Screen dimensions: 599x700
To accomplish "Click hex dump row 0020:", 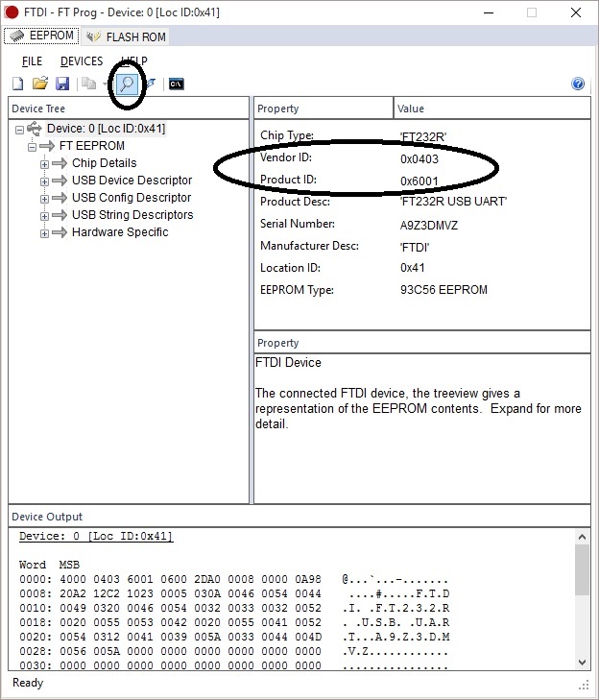I will 234,637.
